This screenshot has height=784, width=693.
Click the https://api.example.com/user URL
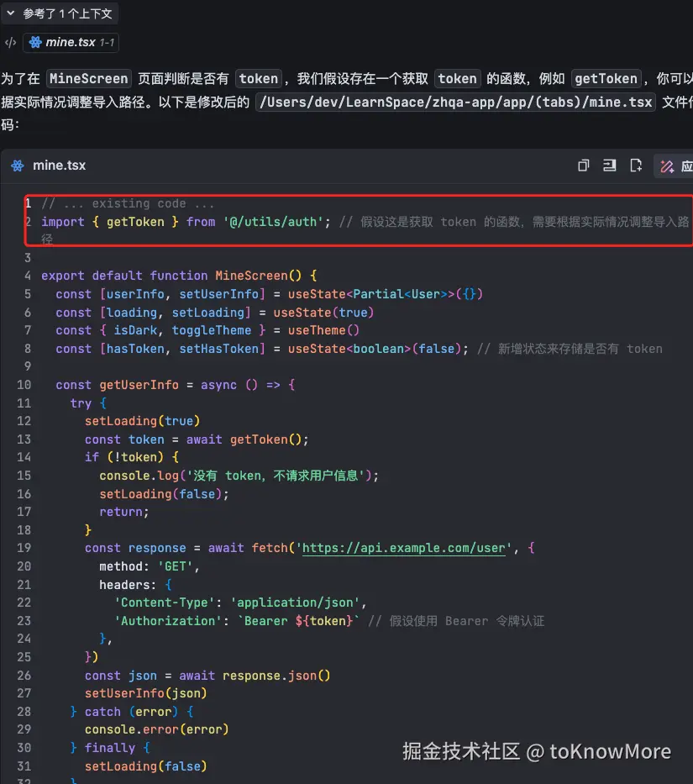coord(404,548)
